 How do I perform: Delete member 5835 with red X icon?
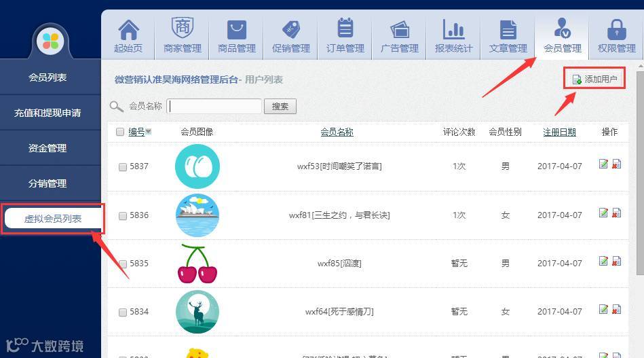[616, 261]
